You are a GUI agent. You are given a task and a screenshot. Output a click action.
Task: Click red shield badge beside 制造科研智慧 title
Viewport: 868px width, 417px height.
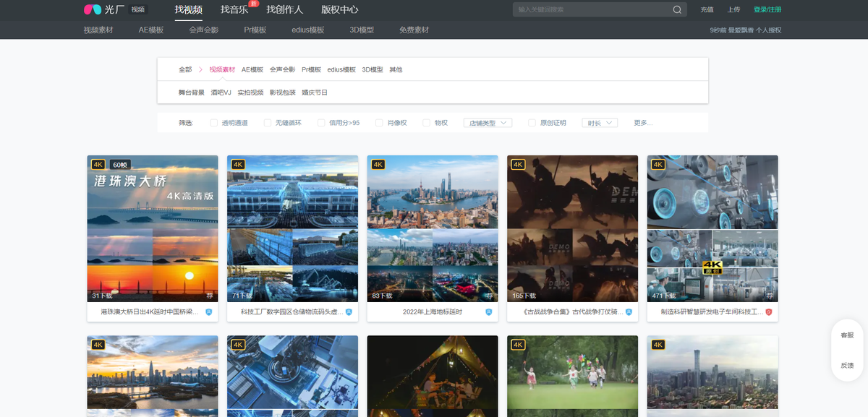click(768, 311)
